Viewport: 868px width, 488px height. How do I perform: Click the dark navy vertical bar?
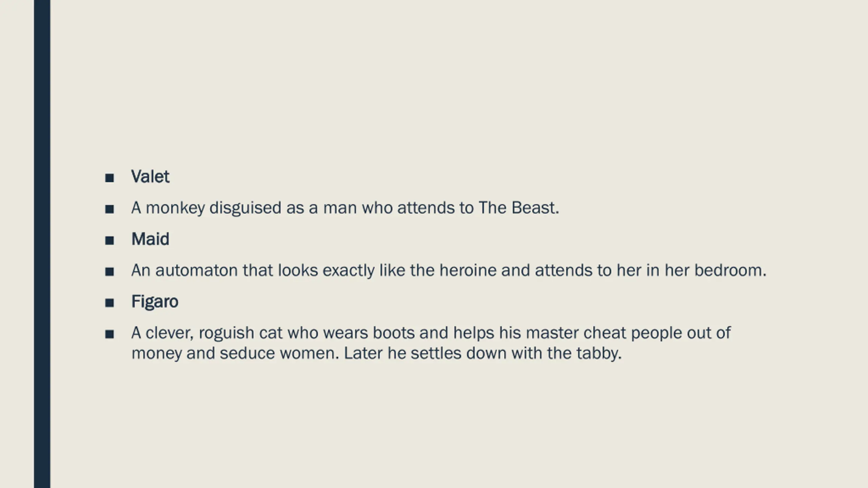click(42, 244)
